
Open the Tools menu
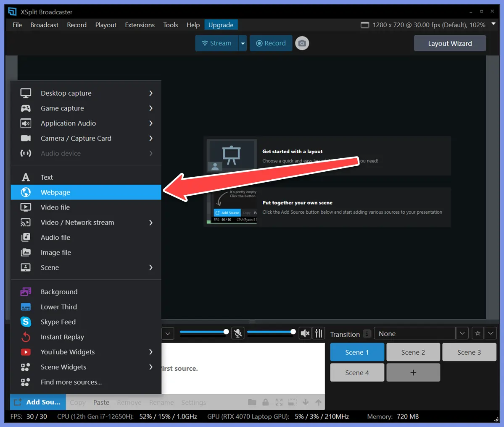point(170,25)
